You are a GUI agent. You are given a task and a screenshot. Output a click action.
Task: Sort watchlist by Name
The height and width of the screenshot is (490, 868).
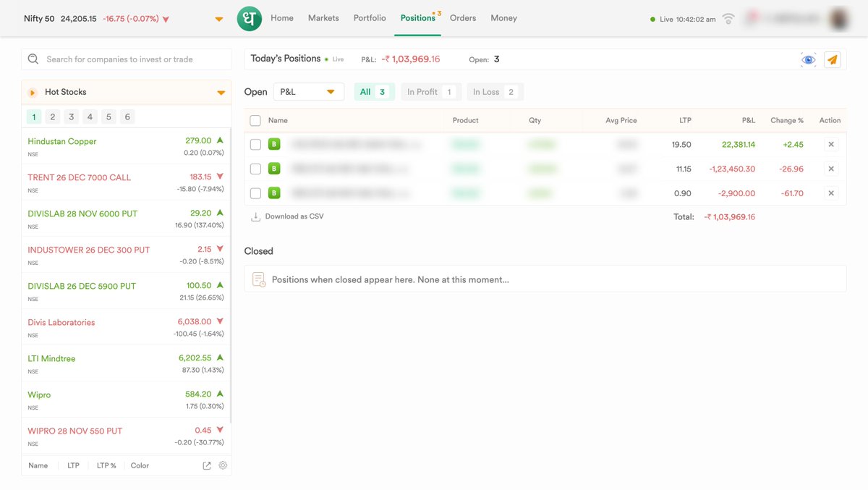tap(38, 465)
